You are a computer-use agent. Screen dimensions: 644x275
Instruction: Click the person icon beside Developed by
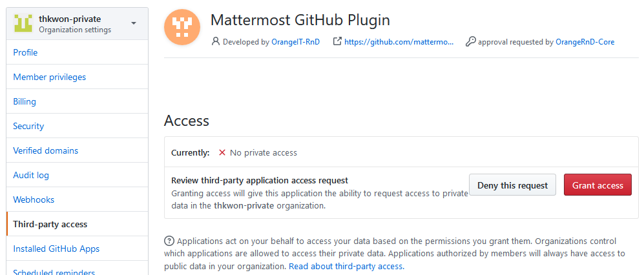coord(216,41)
